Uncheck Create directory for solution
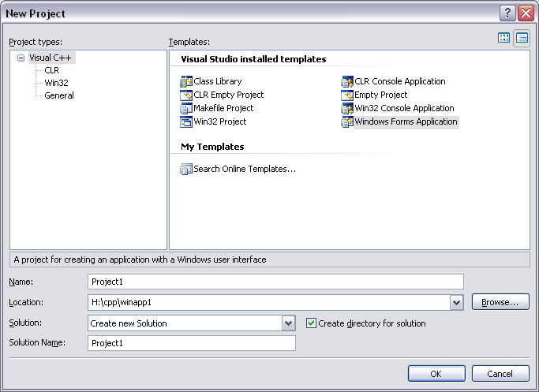Screen dimensions: 539x392 click(311, 323)
